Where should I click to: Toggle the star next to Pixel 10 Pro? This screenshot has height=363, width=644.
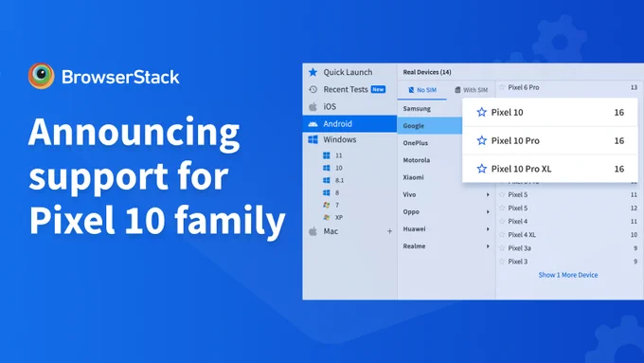(481, 140)
